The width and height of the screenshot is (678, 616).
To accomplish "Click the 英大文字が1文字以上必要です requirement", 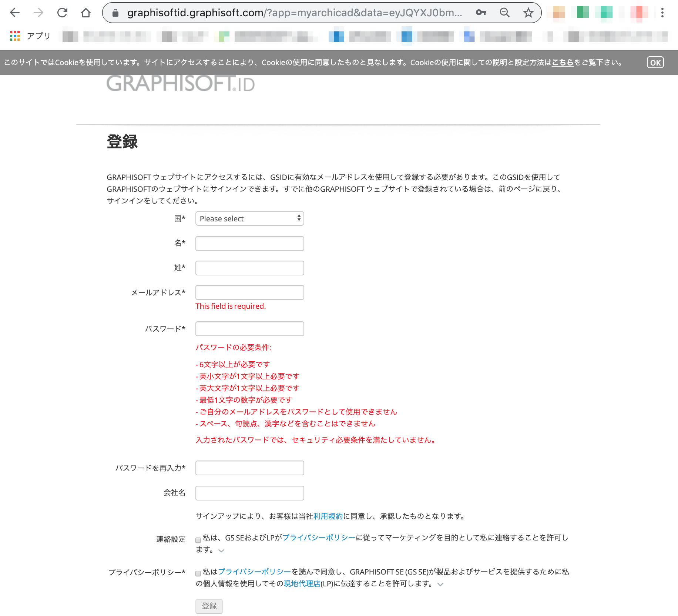I will pyautogui.click(x=248, y=388).
